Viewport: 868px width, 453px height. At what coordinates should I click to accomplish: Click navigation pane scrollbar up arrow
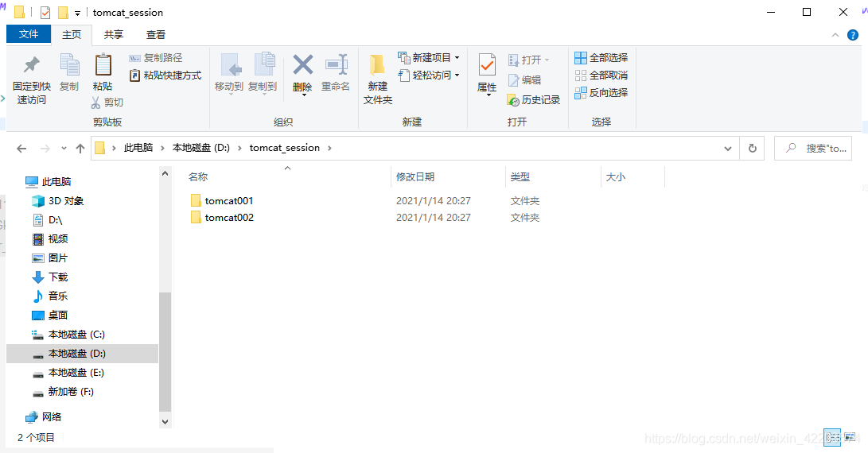pyautogui.click(x=165, y=173)
